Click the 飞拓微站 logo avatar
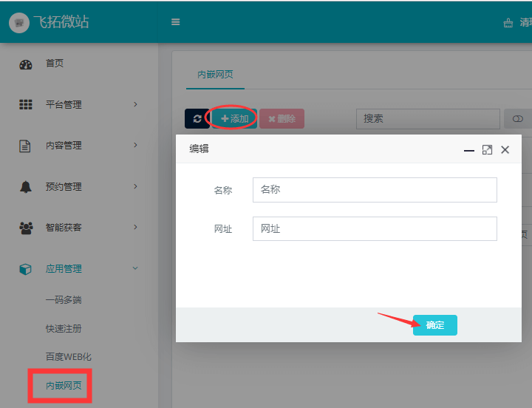Screen dimensions: 532x408 coord(19,23)
